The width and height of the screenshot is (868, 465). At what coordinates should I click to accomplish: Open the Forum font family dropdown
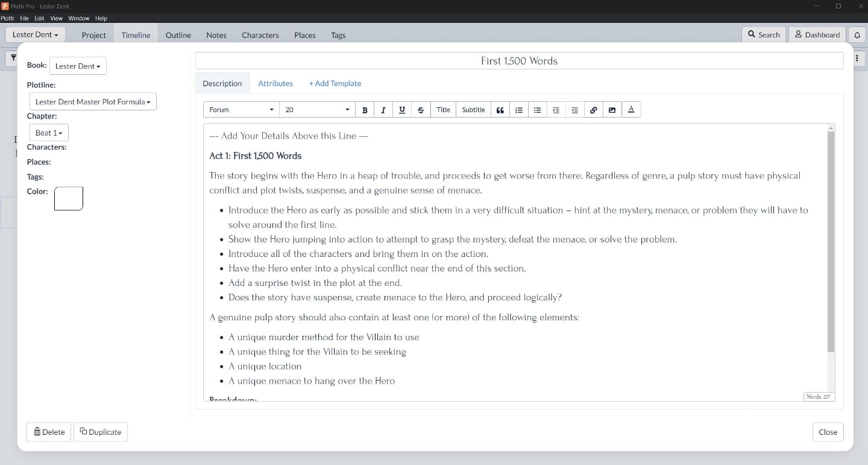tap(241, 110)
